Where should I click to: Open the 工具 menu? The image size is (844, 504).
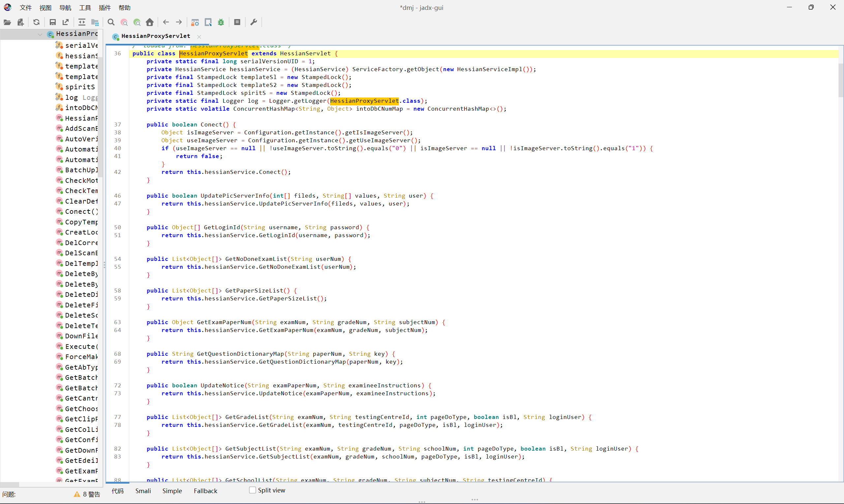(x=85, y=8)
